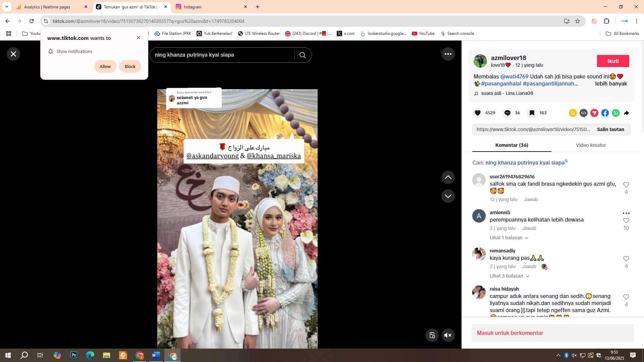Viewport: 644px width, 362px height.
Task: Switch to the 'Video kreator' tab
Action: pyautogui.click(x=591, y=145)
